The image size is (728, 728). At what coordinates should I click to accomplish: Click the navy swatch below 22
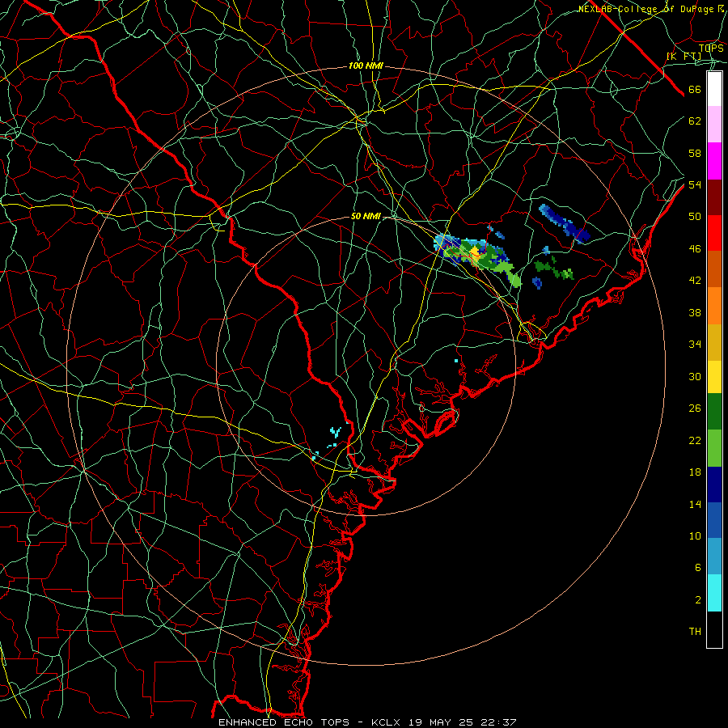[x=714, y=485]
